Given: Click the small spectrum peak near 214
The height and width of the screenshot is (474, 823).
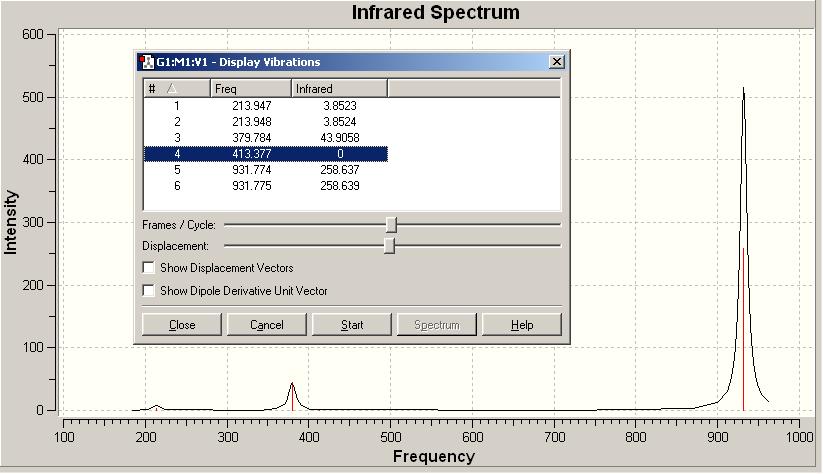Looking at the screenshot, I should click(156, 407).
